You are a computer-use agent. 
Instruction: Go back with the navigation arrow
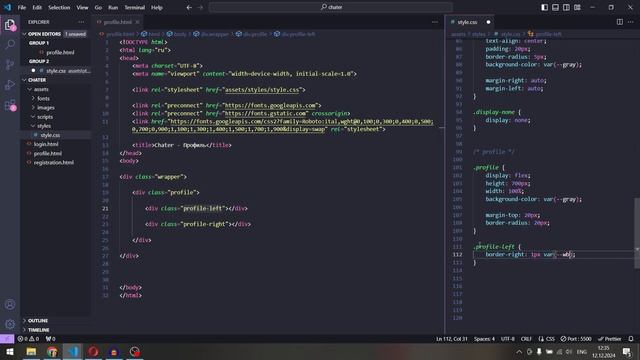(x=189, y=7)
